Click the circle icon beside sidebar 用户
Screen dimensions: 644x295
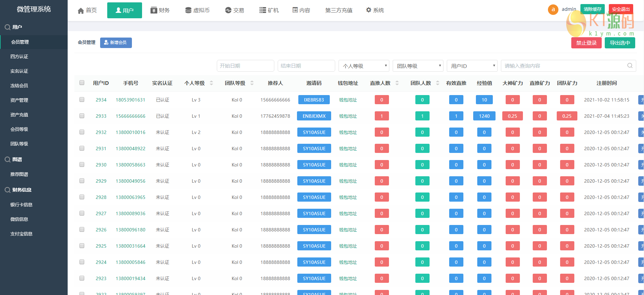pos(7,27)
